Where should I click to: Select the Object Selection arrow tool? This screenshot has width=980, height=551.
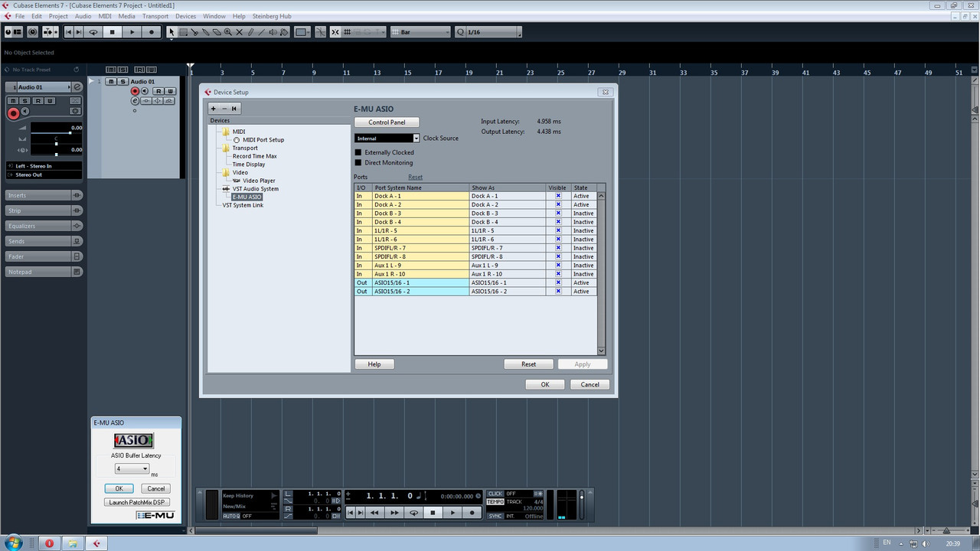coord(171,32)
